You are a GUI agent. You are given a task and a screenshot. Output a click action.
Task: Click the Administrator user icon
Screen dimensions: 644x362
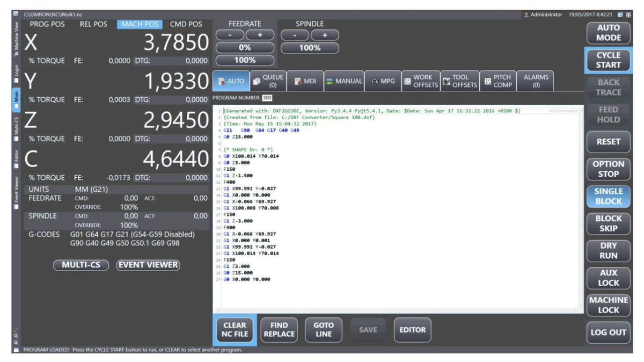(x=526, y=15)
